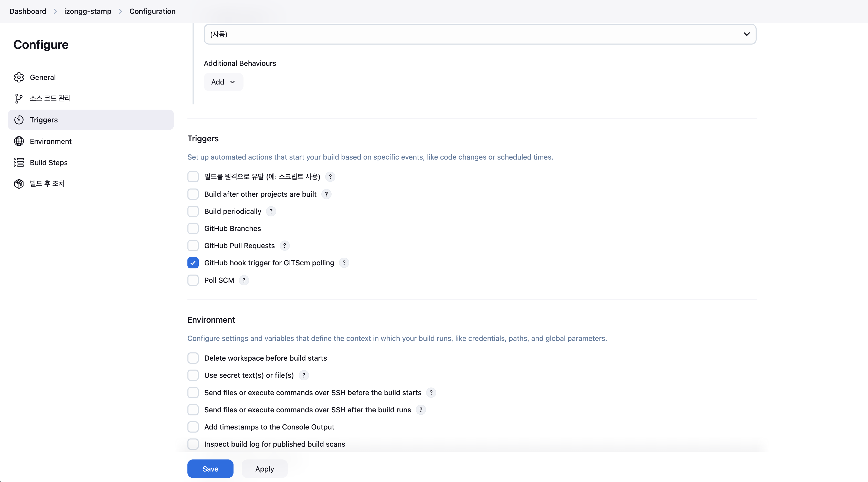868x482 pixels.
Task: Expand the Add behaviours dropdown
Action: [x=223, y=82]
